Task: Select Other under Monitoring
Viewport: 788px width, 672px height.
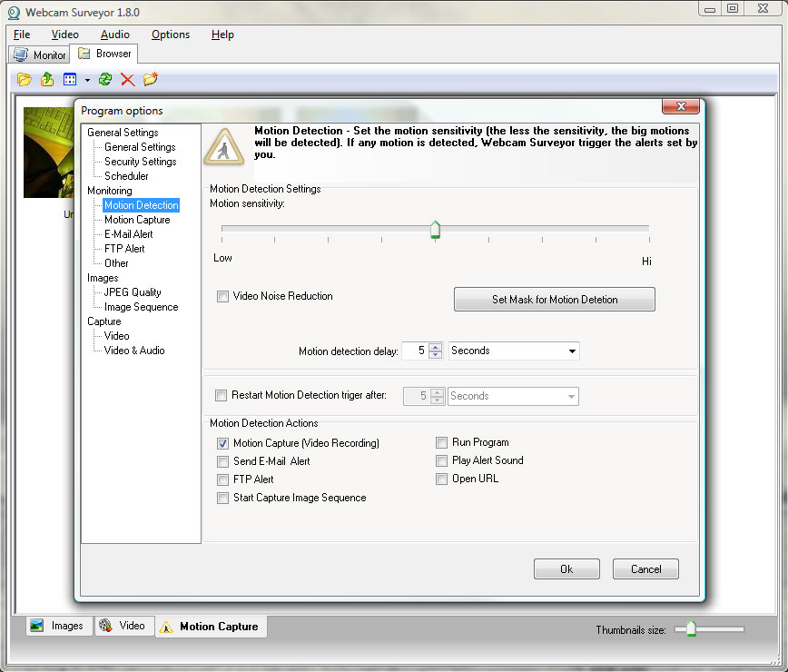Action: [x=116, y=264]
